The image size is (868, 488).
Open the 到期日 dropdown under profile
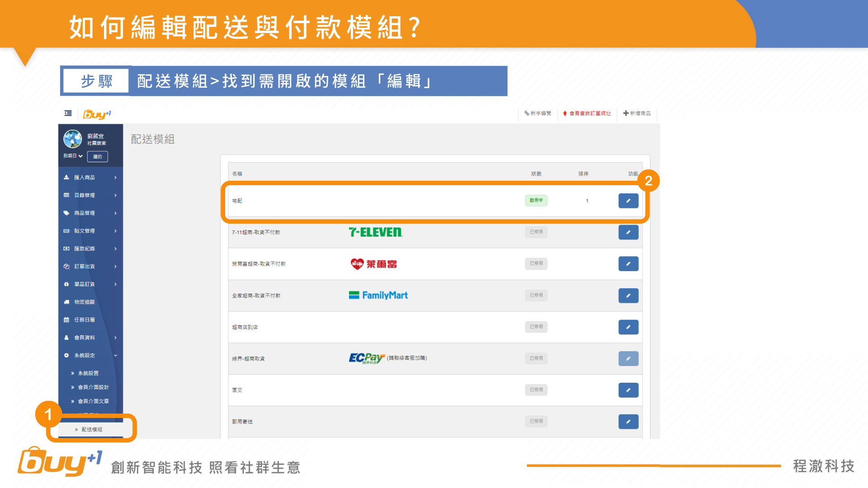[x=73, y=156]
